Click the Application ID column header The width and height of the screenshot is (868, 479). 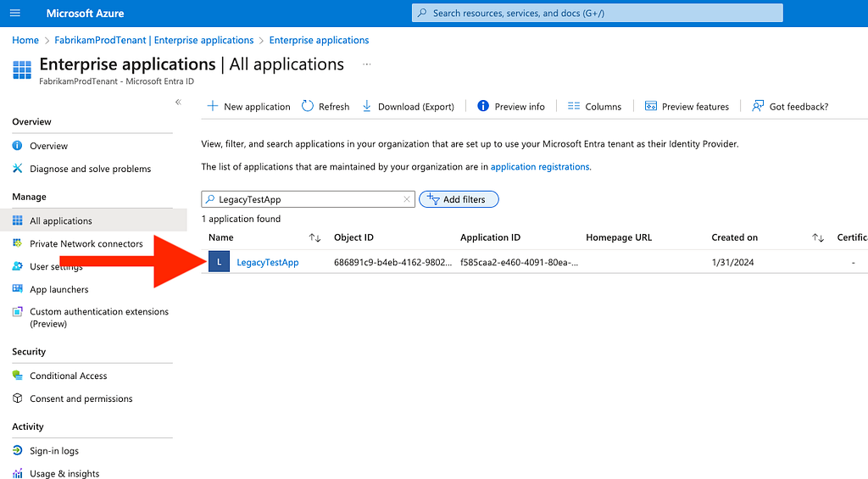491,237
